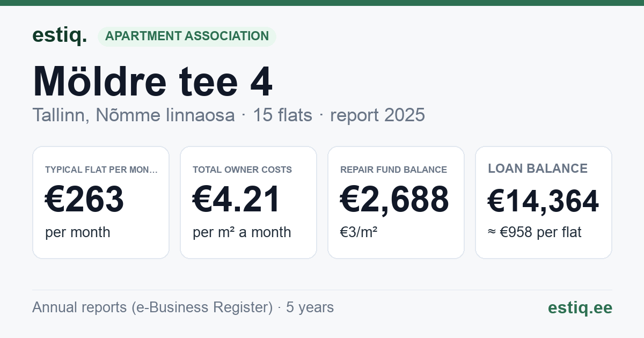The width and height of the screenshot is (644, 338).
Task: Click the €2,688 value
Action: pos(394,200)
